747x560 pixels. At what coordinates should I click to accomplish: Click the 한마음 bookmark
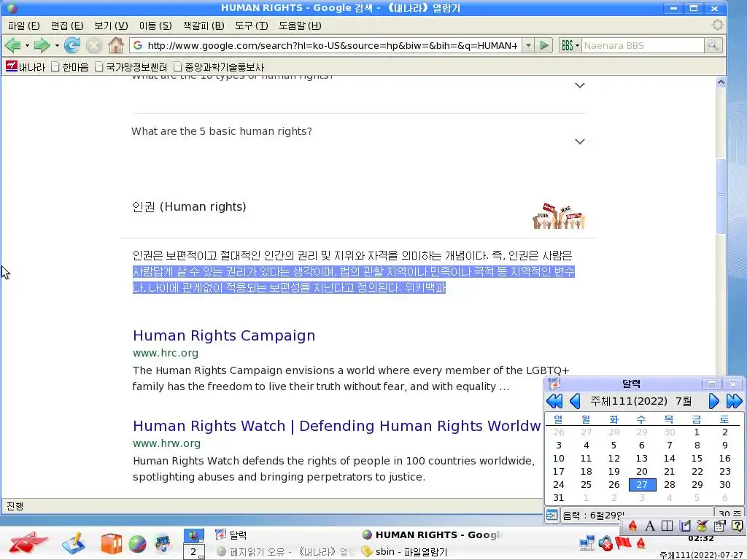coord(70,66)
